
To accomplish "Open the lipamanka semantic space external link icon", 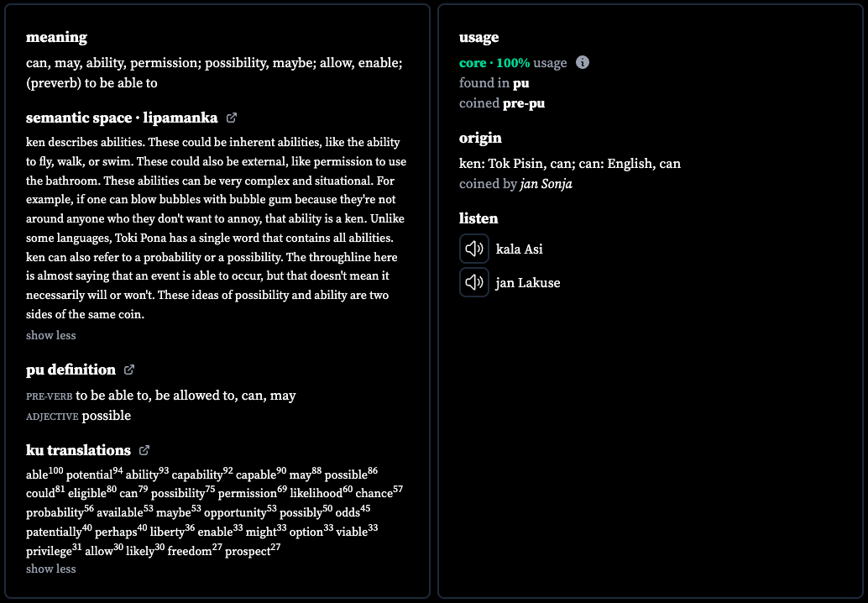I will pyautogui.click(x=232, y=118).
